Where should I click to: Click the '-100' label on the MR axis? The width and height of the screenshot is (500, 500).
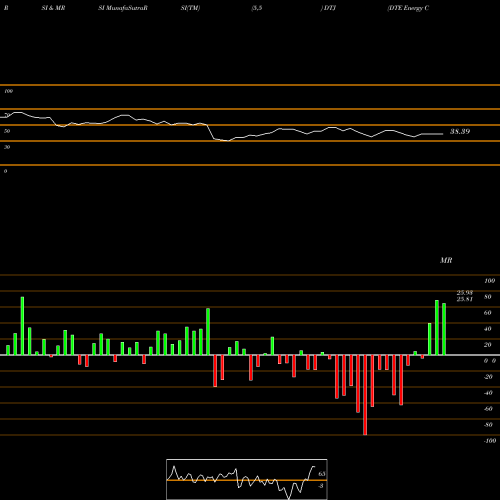tap(490, 441)
